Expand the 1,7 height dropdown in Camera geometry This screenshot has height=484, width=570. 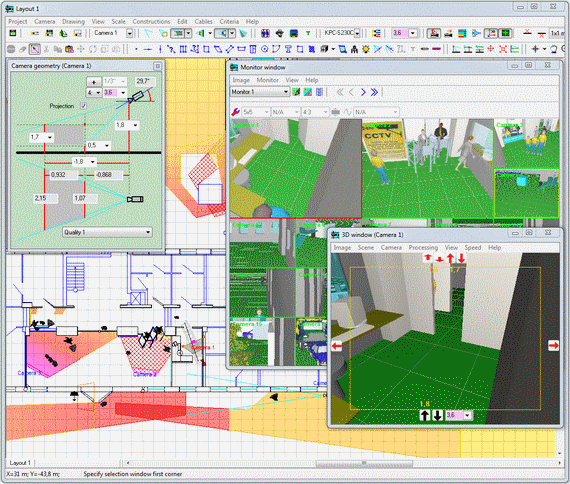(49, 137)
